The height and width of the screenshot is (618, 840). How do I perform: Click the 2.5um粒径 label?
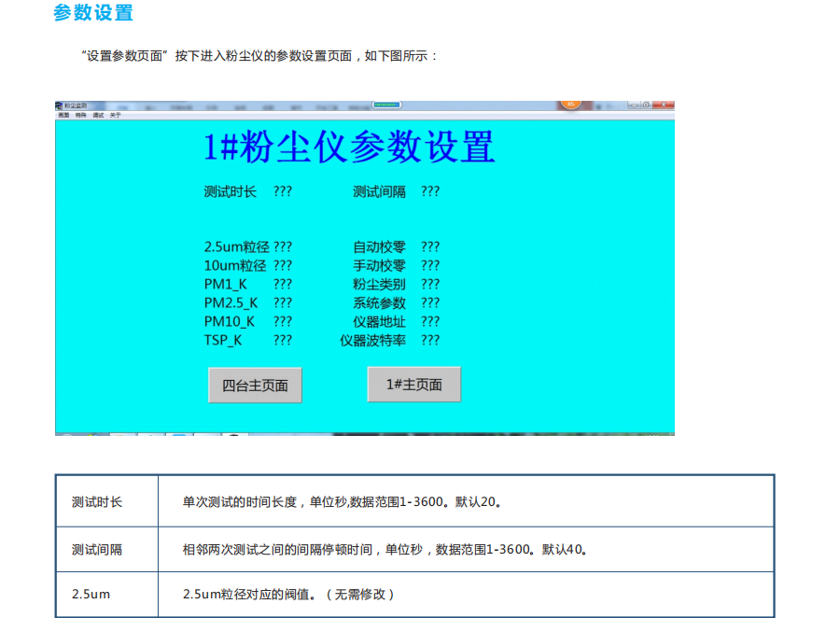click(237, 247)
